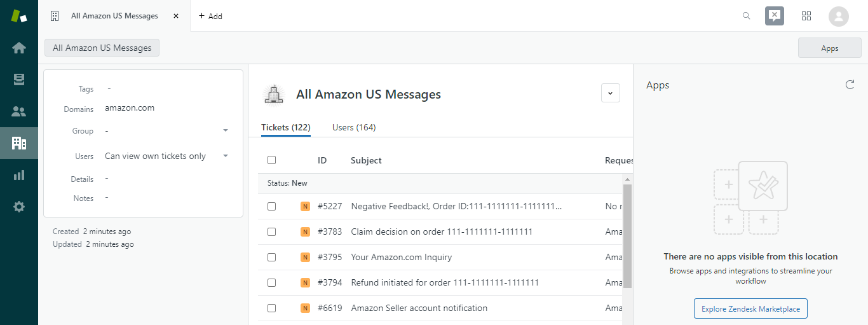868x325 pixels.
Task: Open the Views icon in sidebar
Action: (19, 80)
